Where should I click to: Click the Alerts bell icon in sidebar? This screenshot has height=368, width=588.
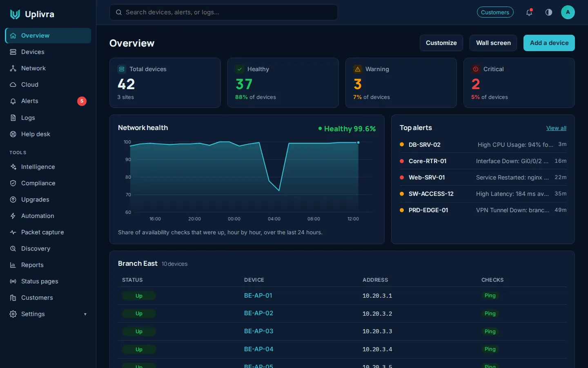[13, 101]
